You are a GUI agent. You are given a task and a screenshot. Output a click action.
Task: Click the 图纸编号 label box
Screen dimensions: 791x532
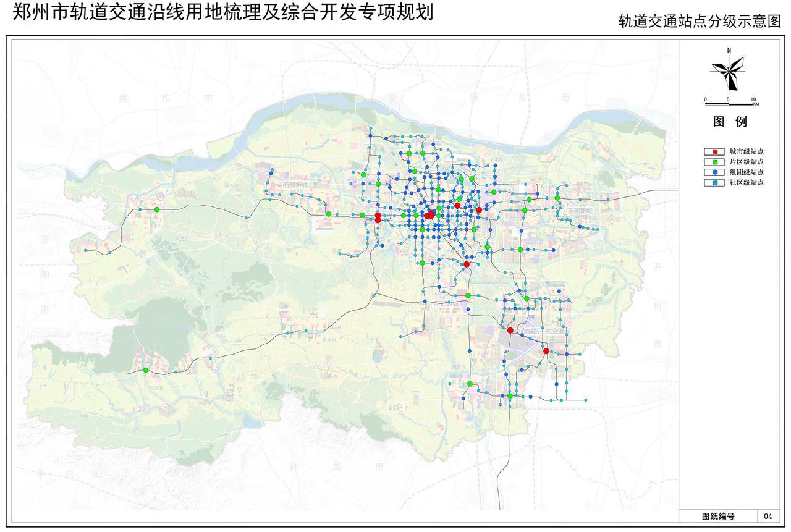718,516
